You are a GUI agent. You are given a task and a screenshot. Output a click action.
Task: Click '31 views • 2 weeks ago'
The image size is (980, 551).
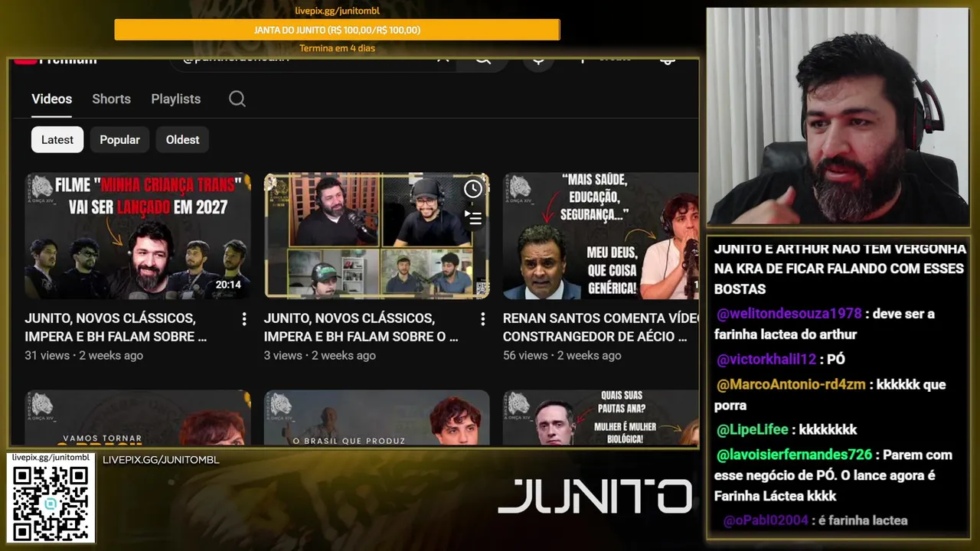pos(83,355)
